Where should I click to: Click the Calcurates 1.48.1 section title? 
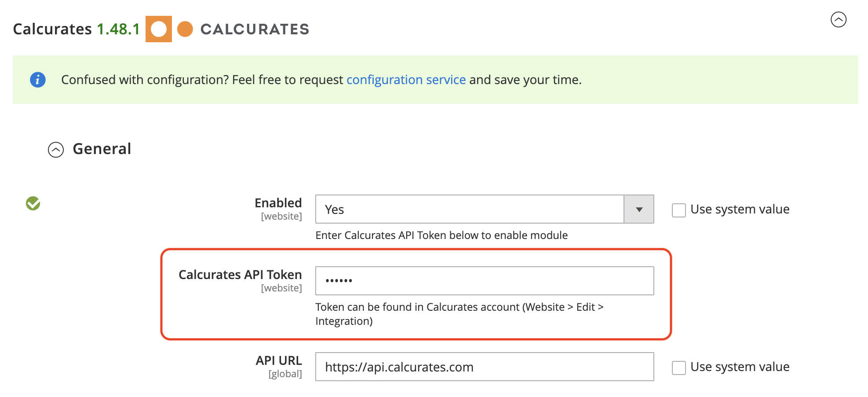pos(77,29)
